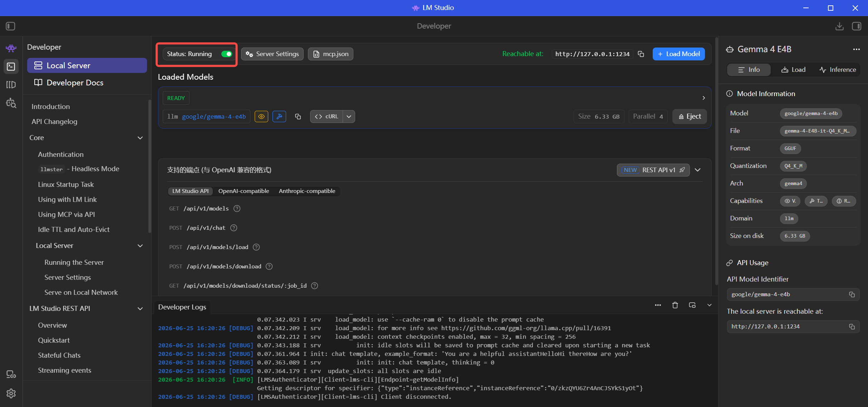Collapse the Core section in docs
The height and width of the screenshot is (407, 868).
(140, 138)
